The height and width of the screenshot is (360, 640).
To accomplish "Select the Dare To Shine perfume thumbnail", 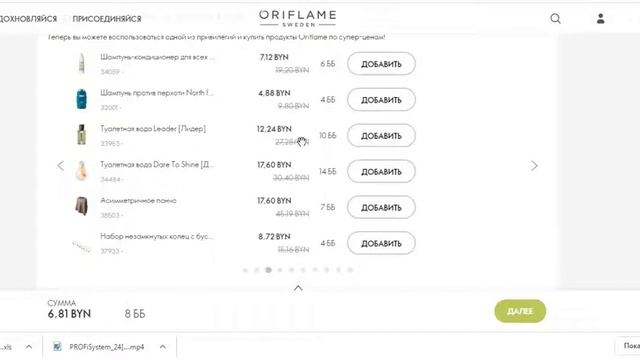I will [x=82, y=171].
